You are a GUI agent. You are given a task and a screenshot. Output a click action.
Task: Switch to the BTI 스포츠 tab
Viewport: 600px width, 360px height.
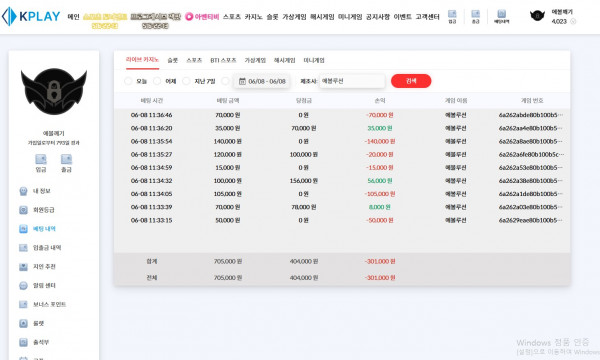tap(223, 60)
